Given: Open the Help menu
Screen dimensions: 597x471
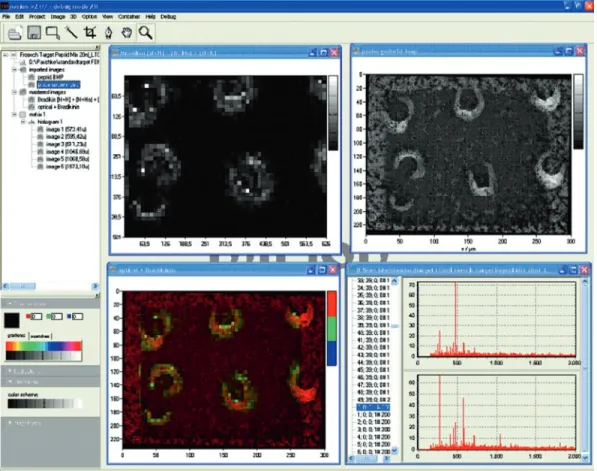Looking at the screenshot, I should coord(150,17).
